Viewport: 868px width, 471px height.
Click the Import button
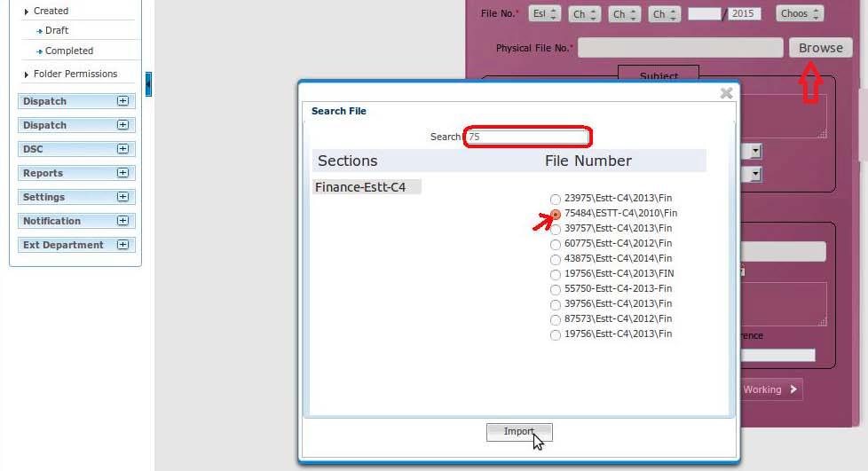(x=519, y=432)
